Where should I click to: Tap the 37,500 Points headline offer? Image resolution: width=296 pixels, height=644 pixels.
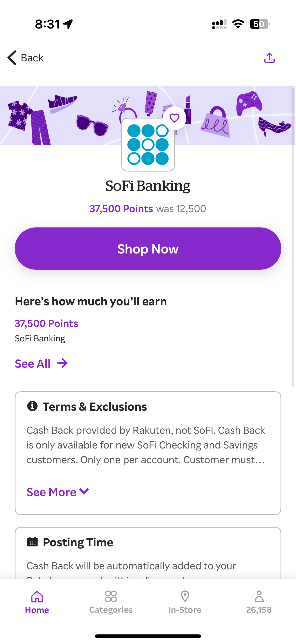pyautogui.click(x=121, y=209)
